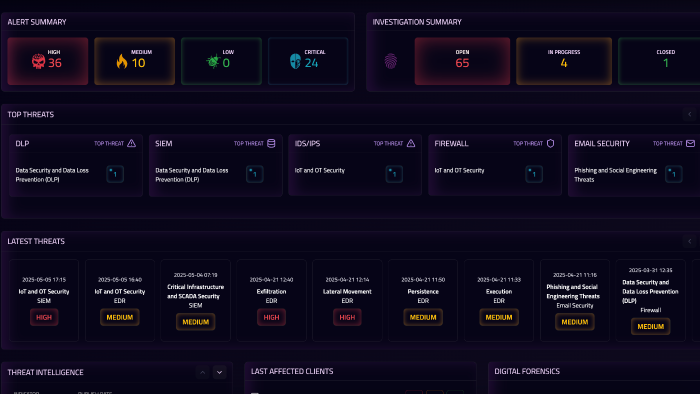This screenshot has width=700, height=394.
Task: Click the ALERT SUMMARY panel heading
Action: [37, 22]
